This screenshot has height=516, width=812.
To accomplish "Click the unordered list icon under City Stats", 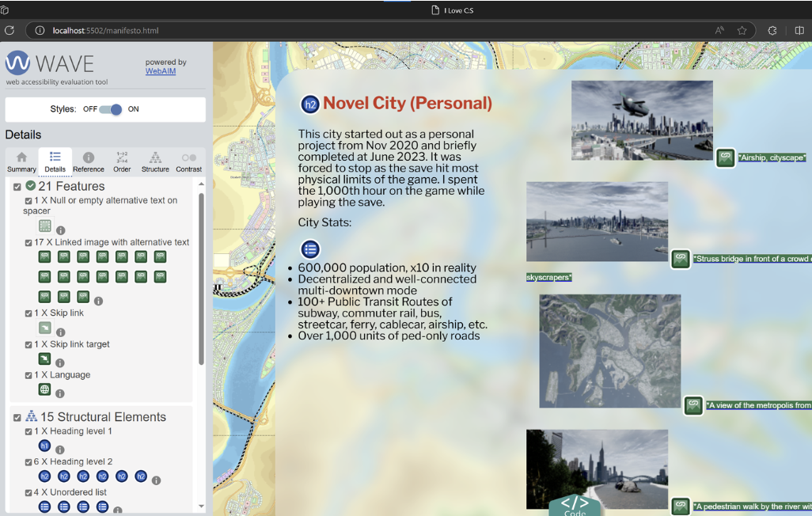I will coord(310,249).
